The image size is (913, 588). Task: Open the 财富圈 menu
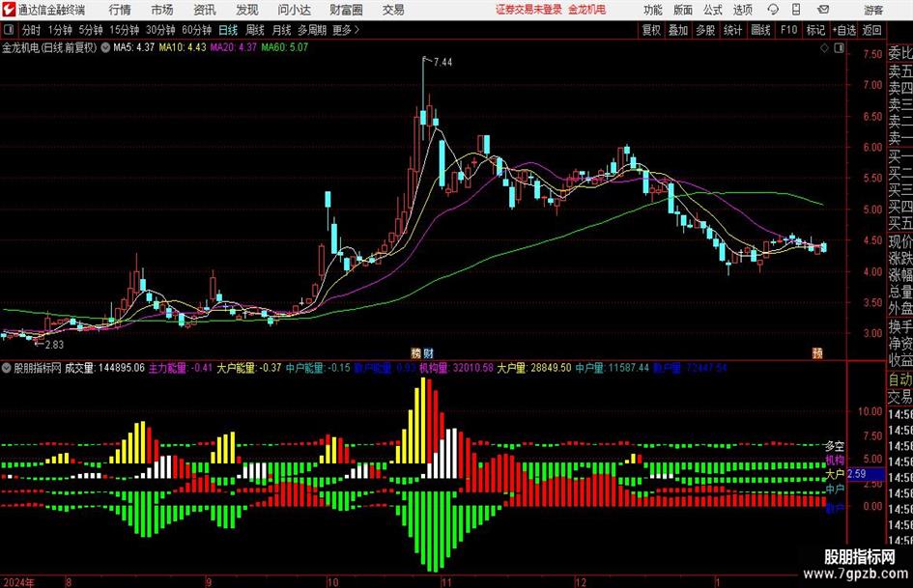(346, 10)
